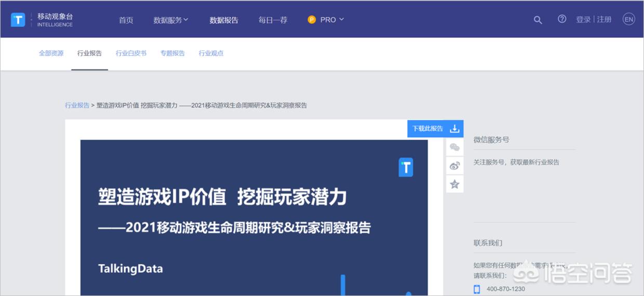Share report via WeChat icon
The height and width of the screenshot is (296, 644).
coord(454,147)
